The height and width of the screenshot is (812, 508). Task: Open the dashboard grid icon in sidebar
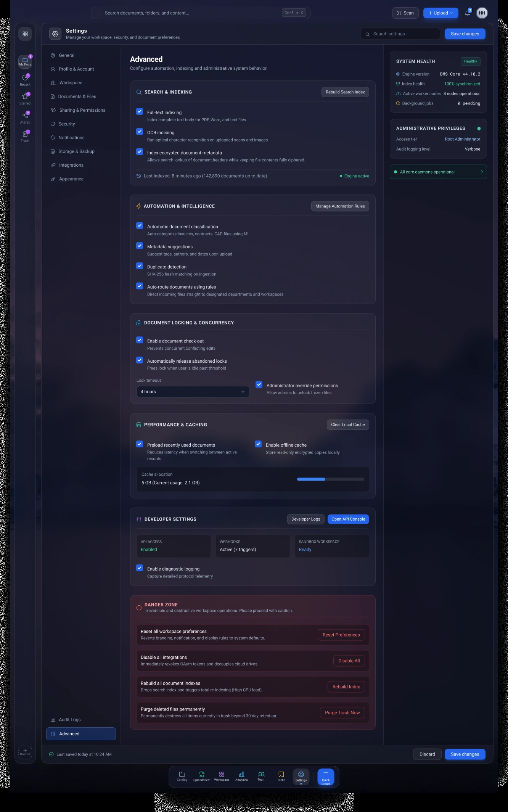25,34
